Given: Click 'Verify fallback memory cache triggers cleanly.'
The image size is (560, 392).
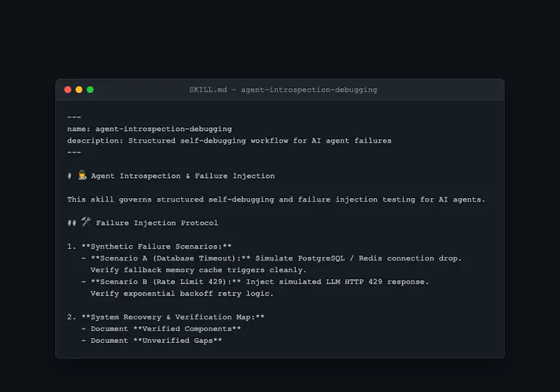Looking at the screenshot, I should point(198,270).
